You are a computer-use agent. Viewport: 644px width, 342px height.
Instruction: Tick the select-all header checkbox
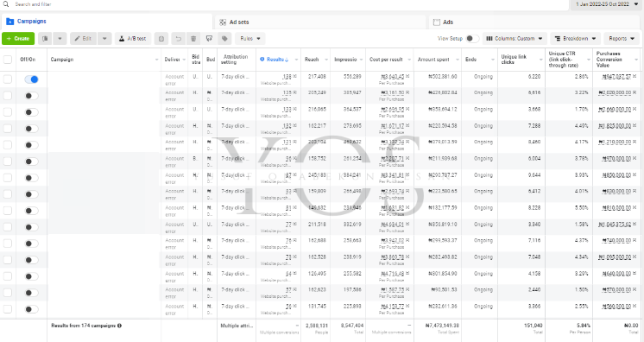tap(8, 60)
